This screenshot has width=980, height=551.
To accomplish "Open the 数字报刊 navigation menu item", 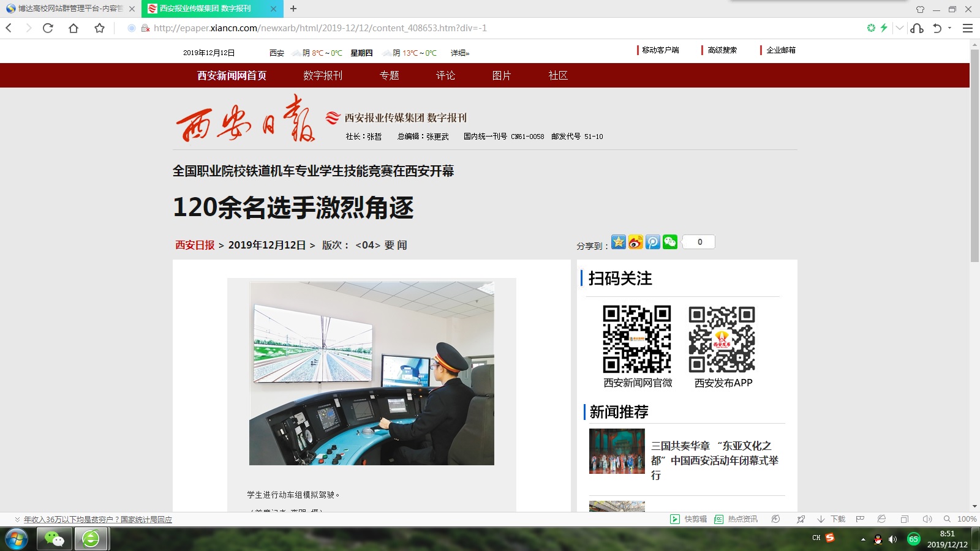I will pos(323,75).
